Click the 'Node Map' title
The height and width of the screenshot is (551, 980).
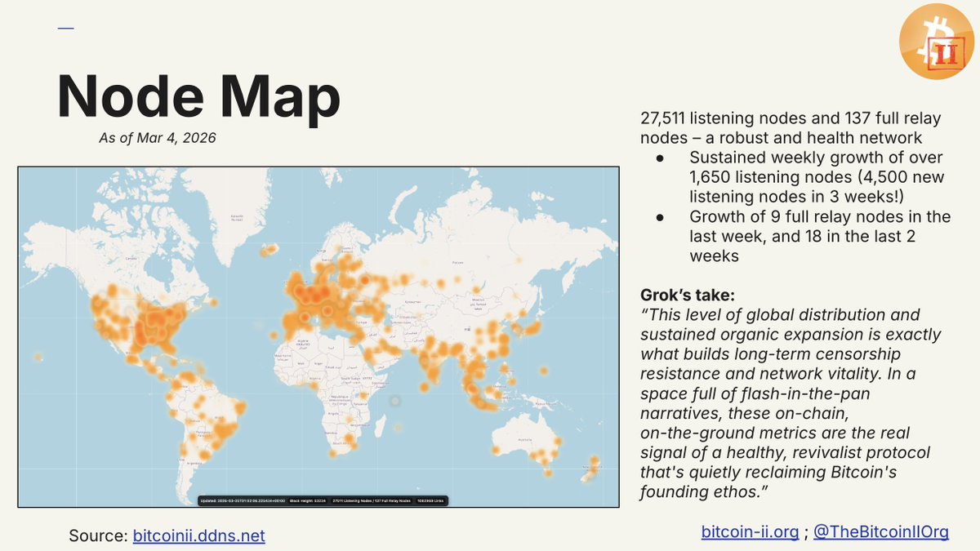198,96
